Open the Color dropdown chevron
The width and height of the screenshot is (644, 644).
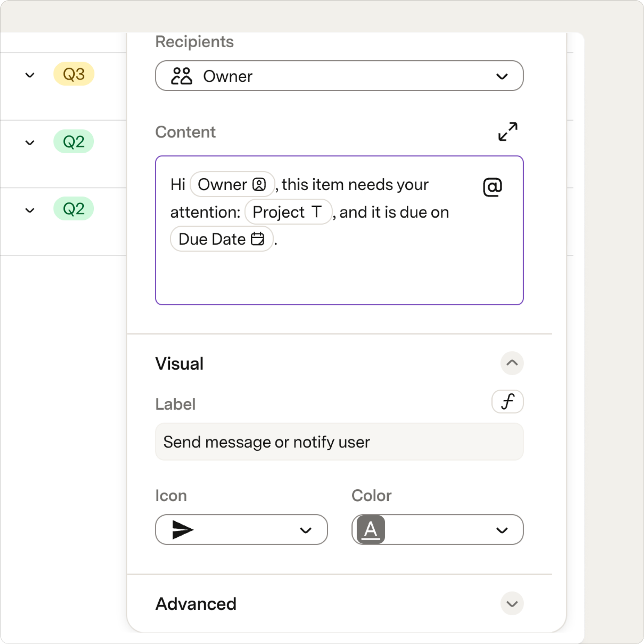click(x=502, y=530)
